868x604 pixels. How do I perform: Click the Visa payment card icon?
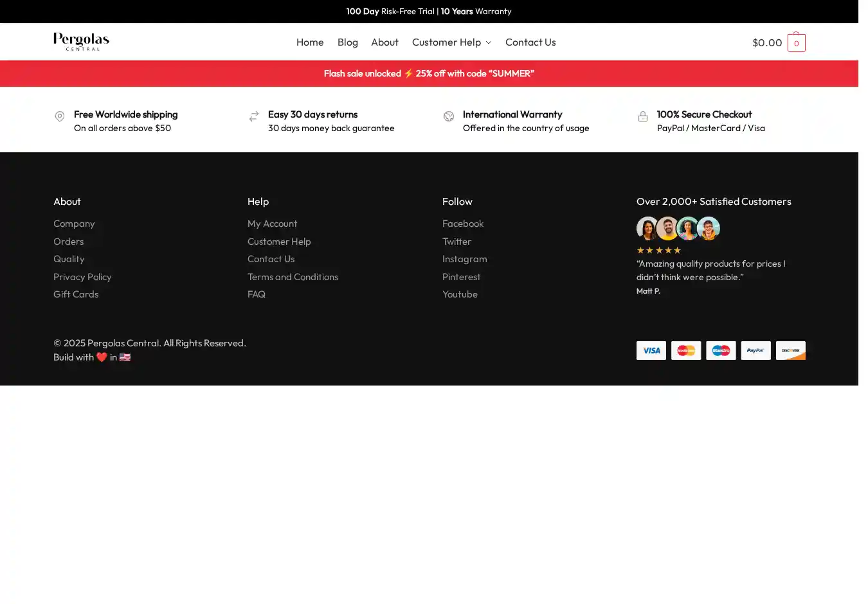651,350
